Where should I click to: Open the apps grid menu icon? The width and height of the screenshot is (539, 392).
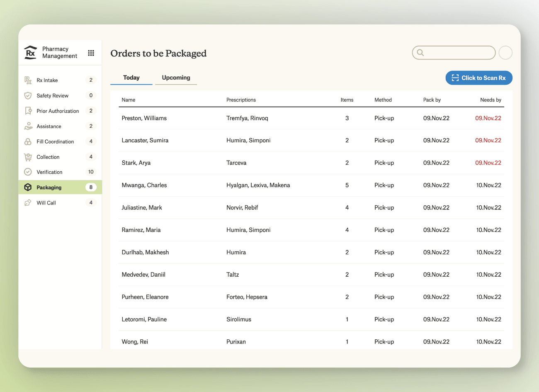(91, 53)
